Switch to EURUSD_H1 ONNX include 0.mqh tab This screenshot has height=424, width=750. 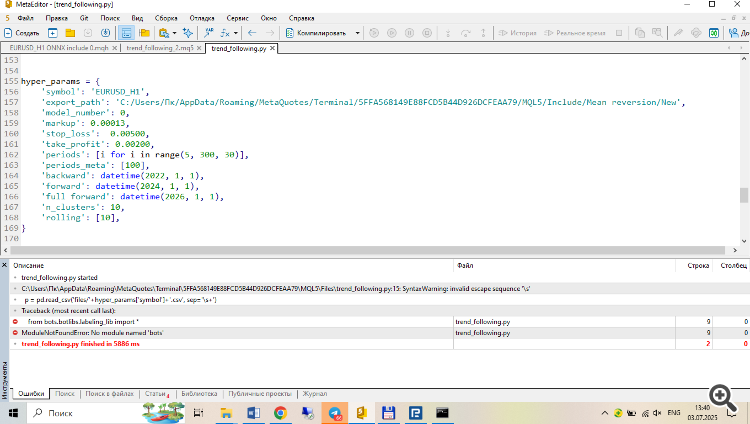[59, 48]
